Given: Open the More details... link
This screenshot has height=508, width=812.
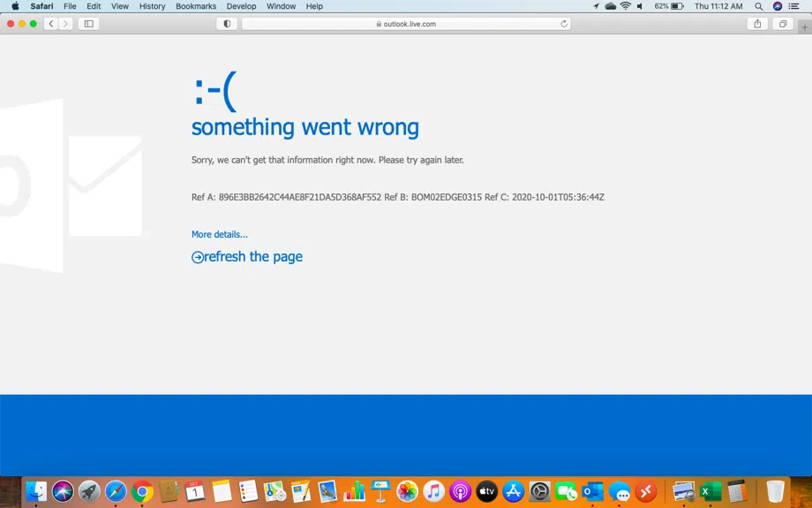Looking at the screenshot, I should click(220, 234).
